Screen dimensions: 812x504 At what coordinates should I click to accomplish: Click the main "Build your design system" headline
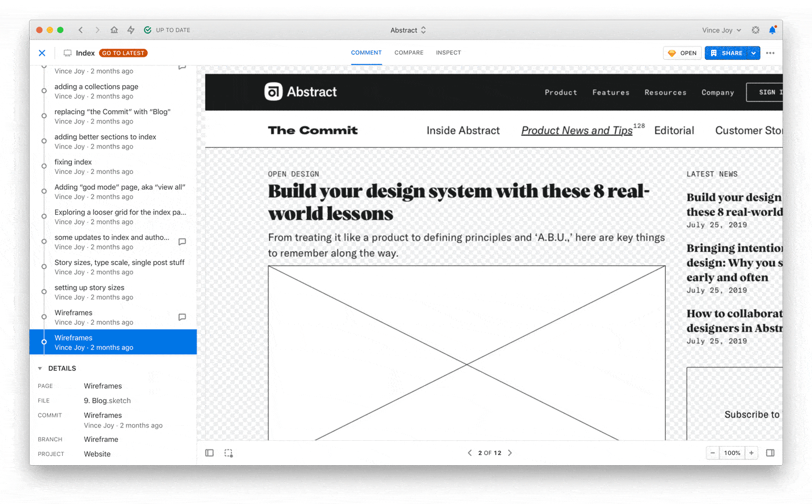coord(459,202)
